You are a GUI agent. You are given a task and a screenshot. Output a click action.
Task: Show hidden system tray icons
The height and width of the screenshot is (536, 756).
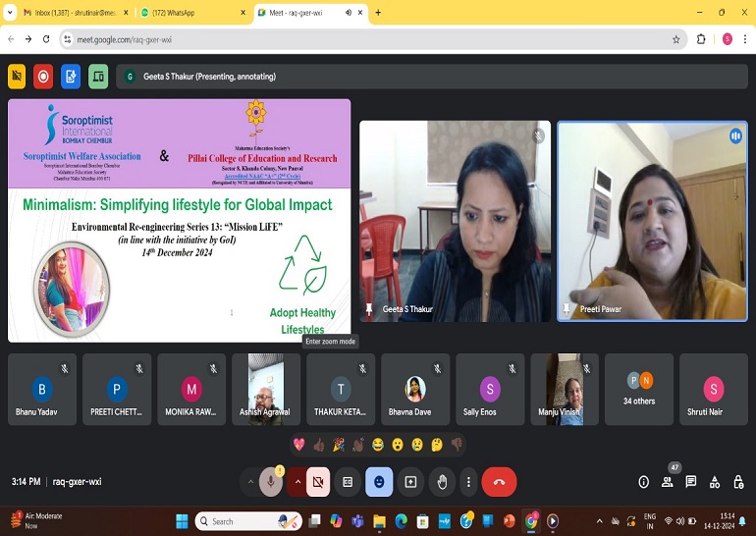pos(599,521)
